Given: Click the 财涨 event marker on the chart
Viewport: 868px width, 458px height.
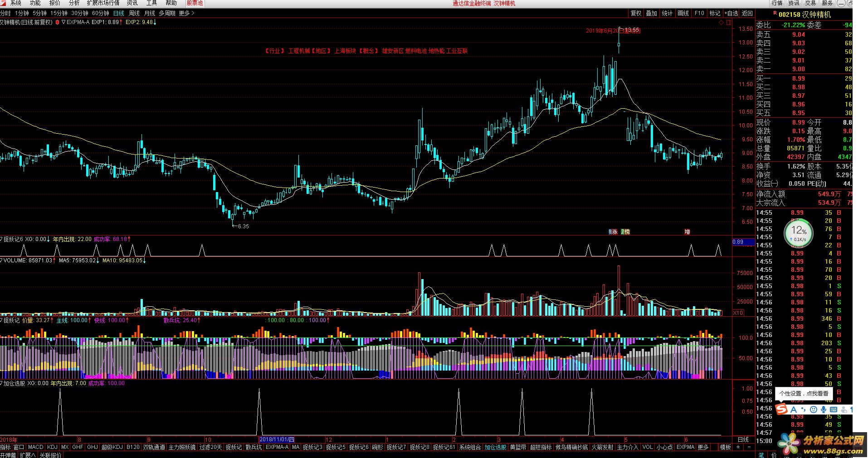Looking at the screenshot, I should click(613, 231).
